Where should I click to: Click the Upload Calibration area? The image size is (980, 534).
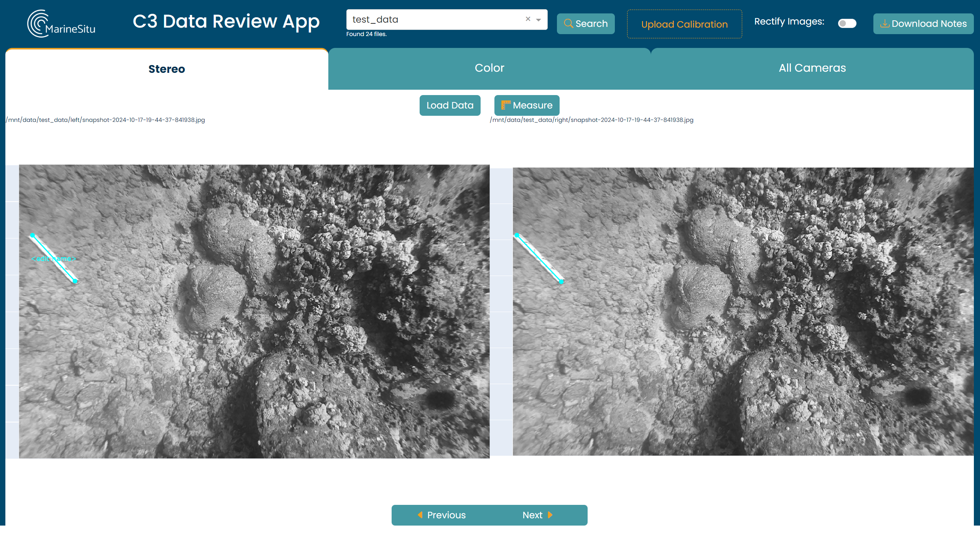tap(684, 24)
